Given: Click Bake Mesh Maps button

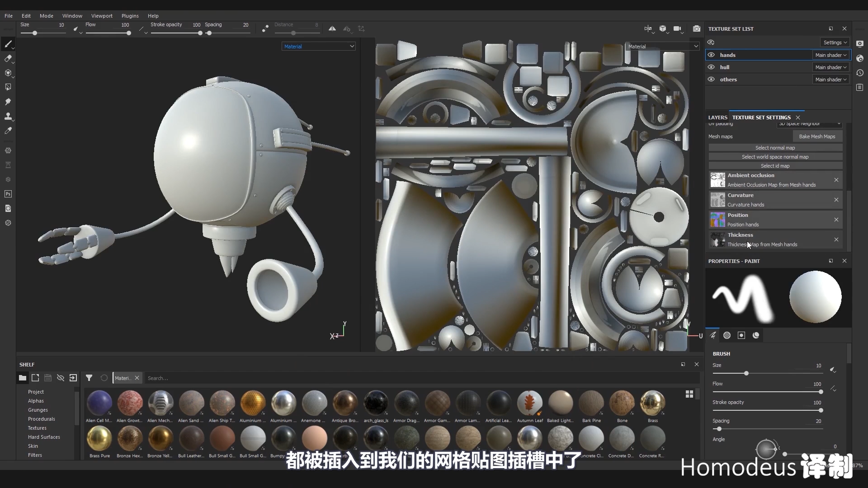Looking at the screenshot, I should tap(817, 136).
